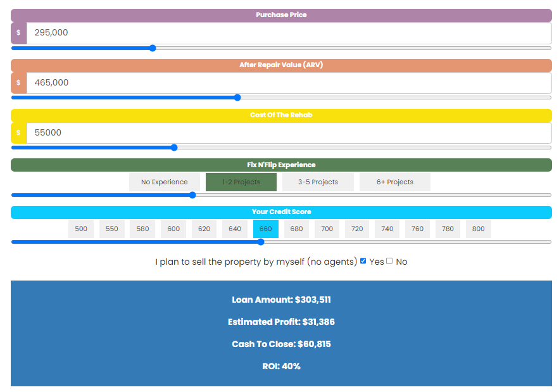The width and height of the screenshot is (559, 392).
Task: Set credit score to 500
Action: pos(81,229)
